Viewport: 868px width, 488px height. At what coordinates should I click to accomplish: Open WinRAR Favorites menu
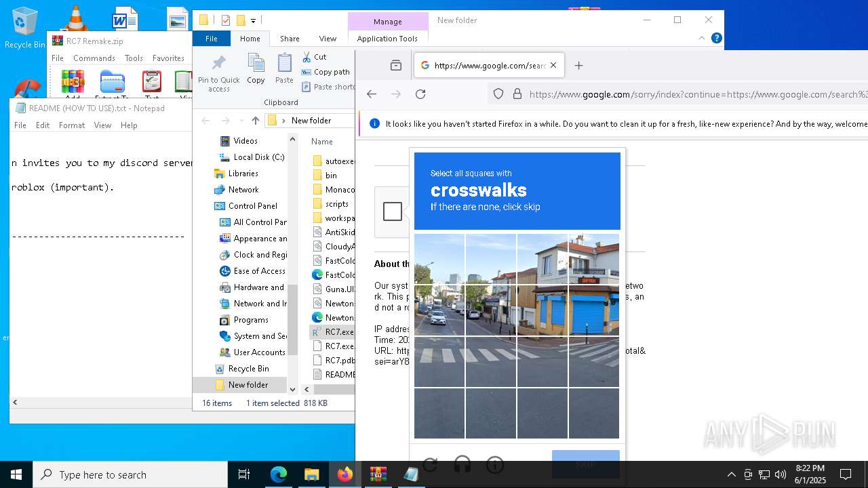click(168, 58)
